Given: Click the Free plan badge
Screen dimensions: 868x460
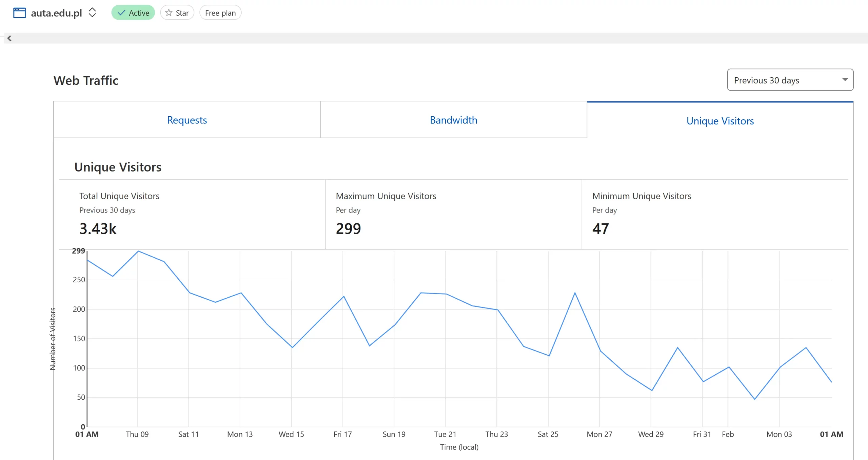Looking at the screenshot, I should pyautogui.click(x=220, y=13).
